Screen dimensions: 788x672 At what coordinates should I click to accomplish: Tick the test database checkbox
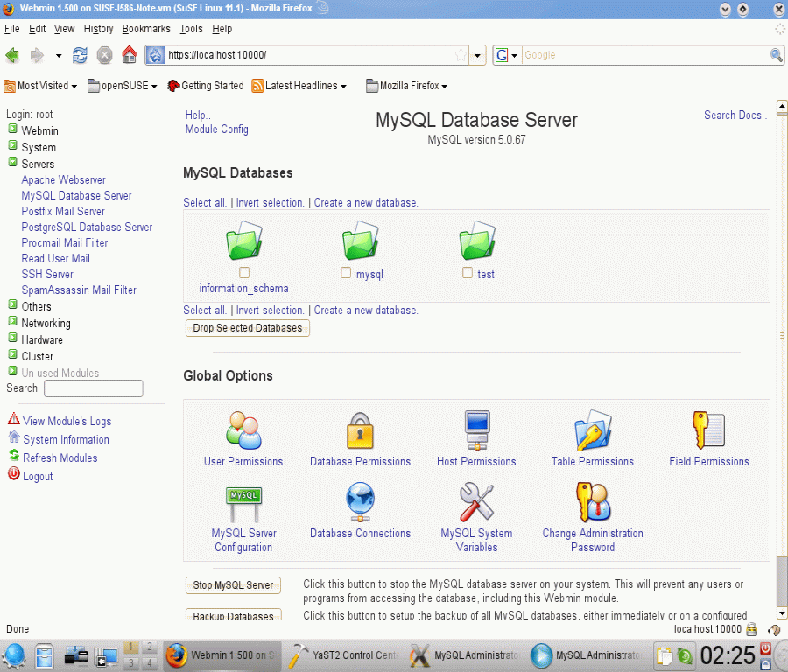coord(468,273)
